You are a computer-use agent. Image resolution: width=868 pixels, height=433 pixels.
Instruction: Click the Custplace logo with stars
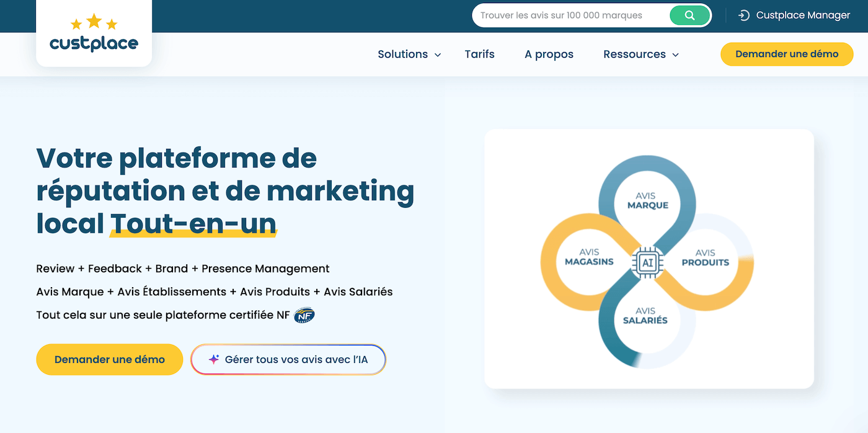94,35
